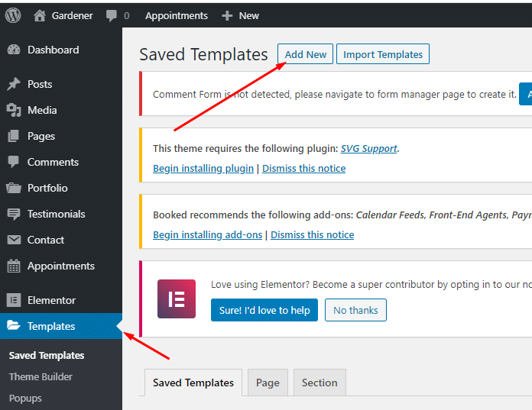The width and height of the screenshot is (532, 410).
Task: Click the Gardener home icon
Action: (39, 15)
